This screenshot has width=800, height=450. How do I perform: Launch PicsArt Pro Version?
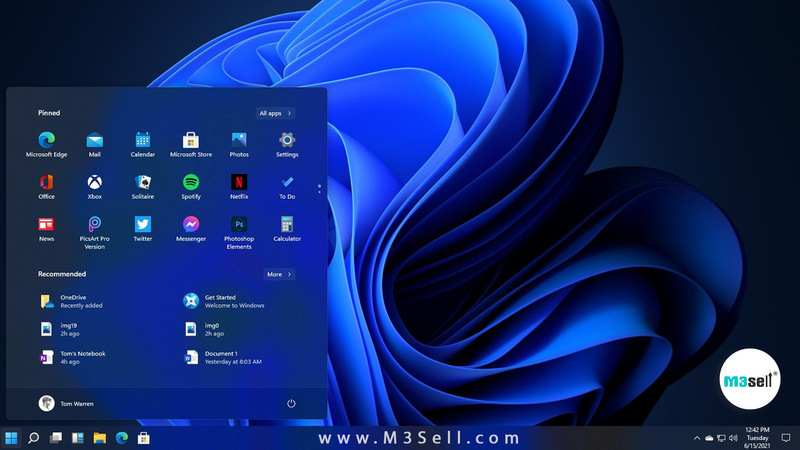94,233
